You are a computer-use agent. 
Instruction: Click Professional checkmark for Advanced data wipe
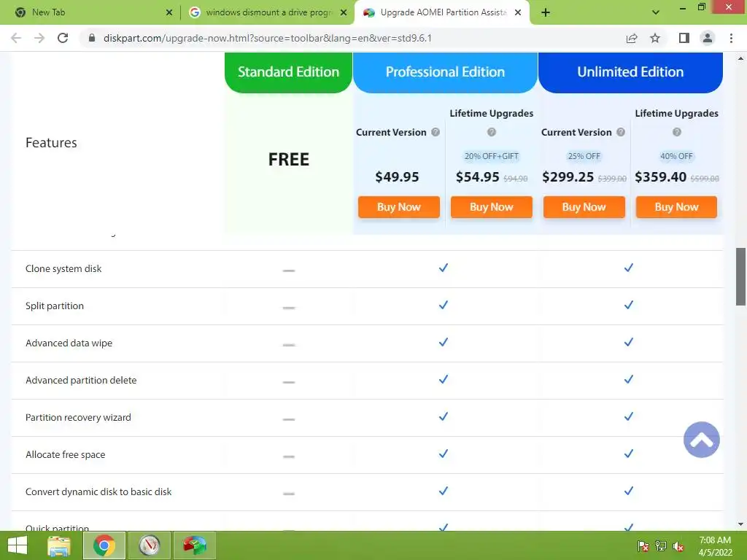[x=443, y=342]
